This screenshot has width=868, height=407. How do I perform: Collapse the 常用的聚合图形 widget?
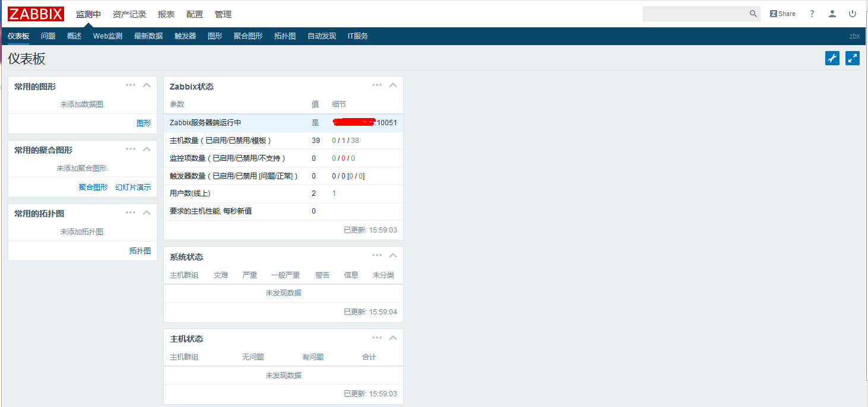tap(147, 148)
